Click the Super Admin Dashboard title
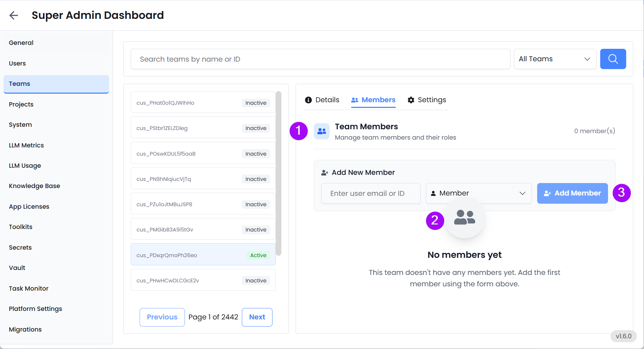 click(98, 15)
